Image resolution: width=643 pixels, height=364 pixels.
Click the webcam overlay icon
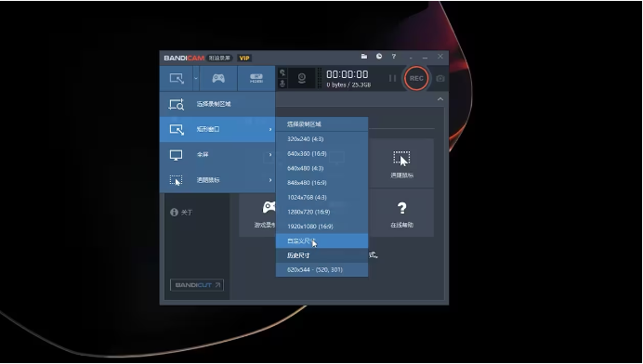coord(302,78)
